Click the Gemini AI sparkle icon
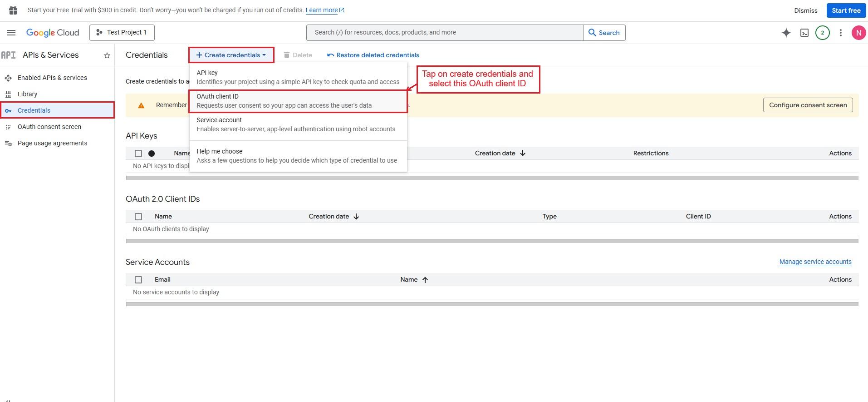 (786, 33)
